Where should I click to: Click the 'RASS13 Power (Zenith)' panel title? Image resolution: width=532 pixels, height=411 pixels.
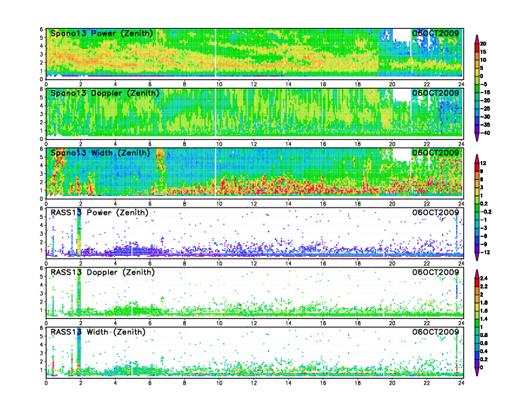[x=99, y=213]
